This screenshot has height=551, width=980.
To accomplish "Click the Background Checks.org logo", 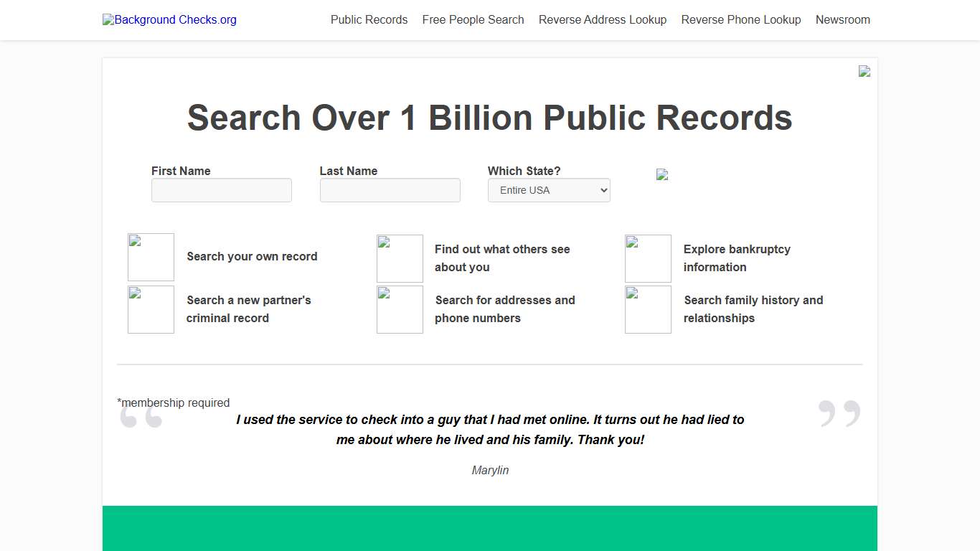I will (169, 19).
